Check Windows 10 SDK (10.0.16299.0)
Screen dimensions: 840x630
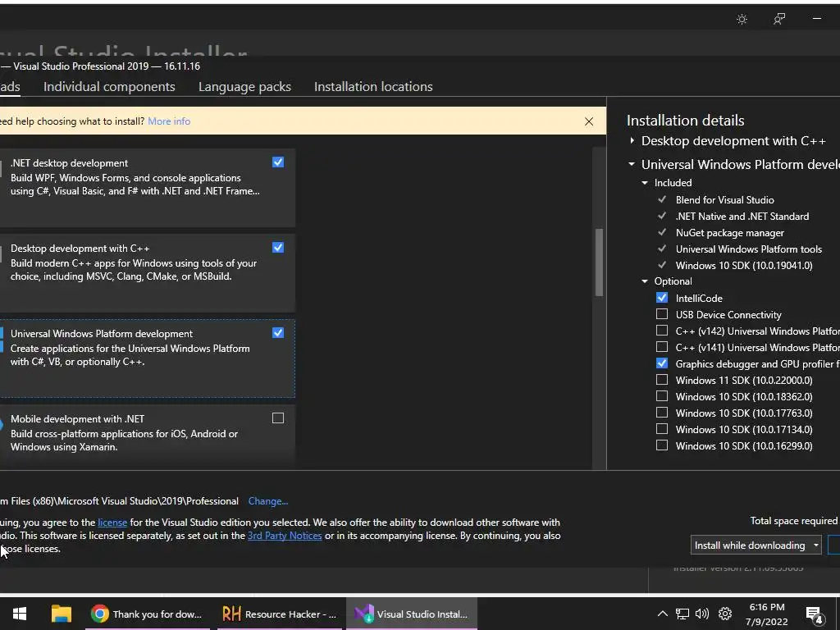click(662, 445)
